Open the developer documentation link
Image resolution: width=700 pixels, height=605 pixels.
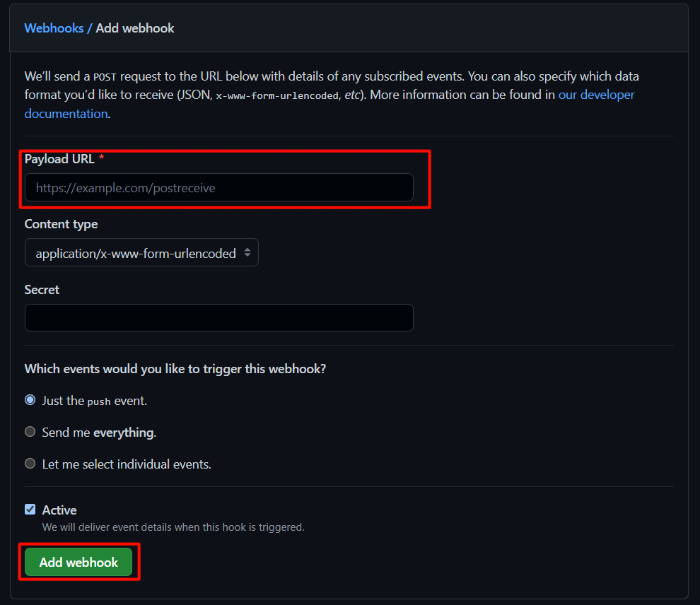pos(596,95)
